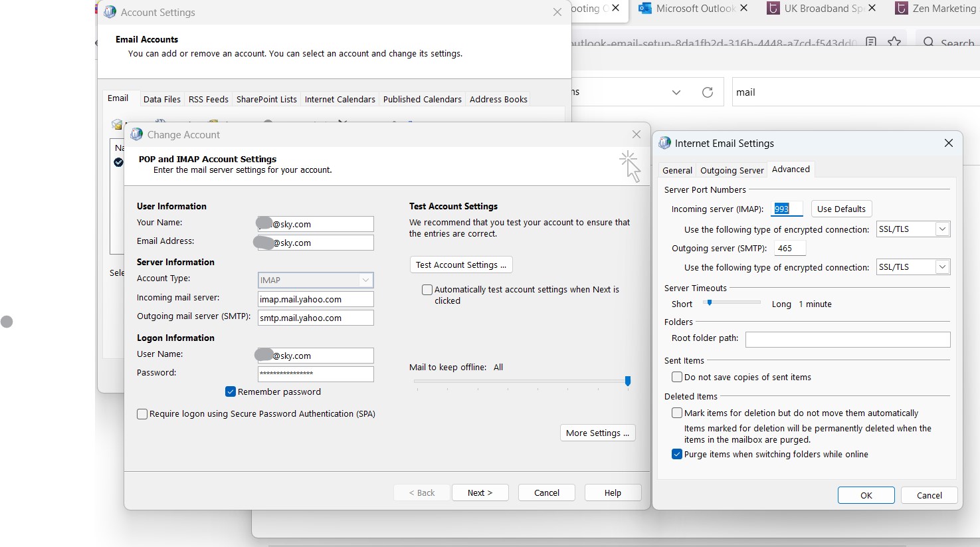Viewport: 980px width, 547px height.
Task: Click Next in Change Account
Action: click(480, 492)
